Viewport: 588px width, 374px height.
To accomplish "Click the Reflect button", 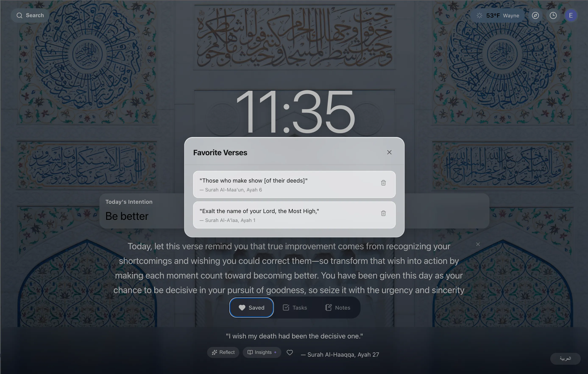I will tap(223, 352).
